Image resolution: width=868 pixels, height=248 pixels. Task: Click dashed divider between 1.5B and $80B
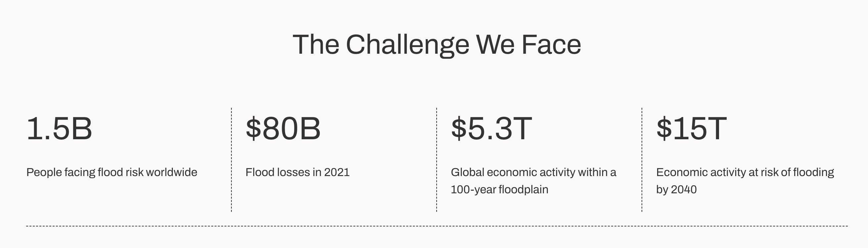pyautogui.click(x=231, y=160)
